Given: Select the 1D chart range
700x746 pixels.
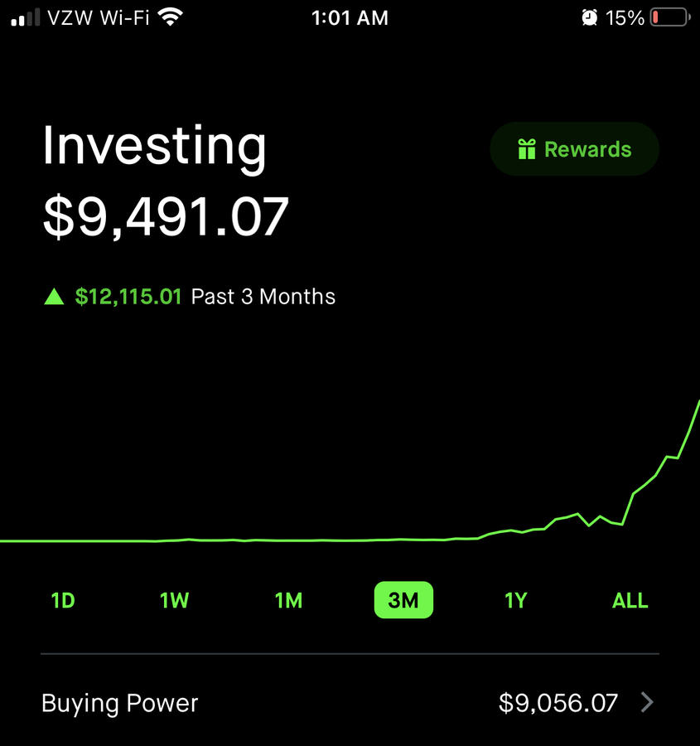Looking at the screenshot, I should (x=63, y=600).
